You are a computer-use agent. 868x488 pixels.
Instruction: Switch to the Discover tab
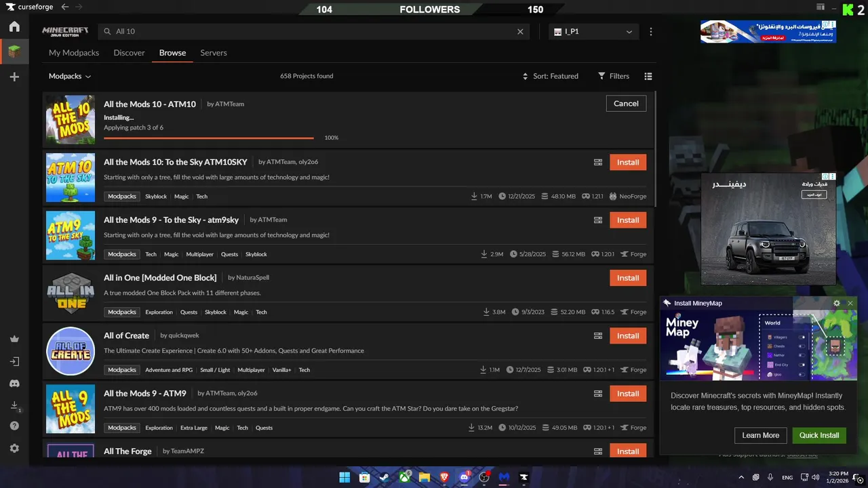pos(129,53)
